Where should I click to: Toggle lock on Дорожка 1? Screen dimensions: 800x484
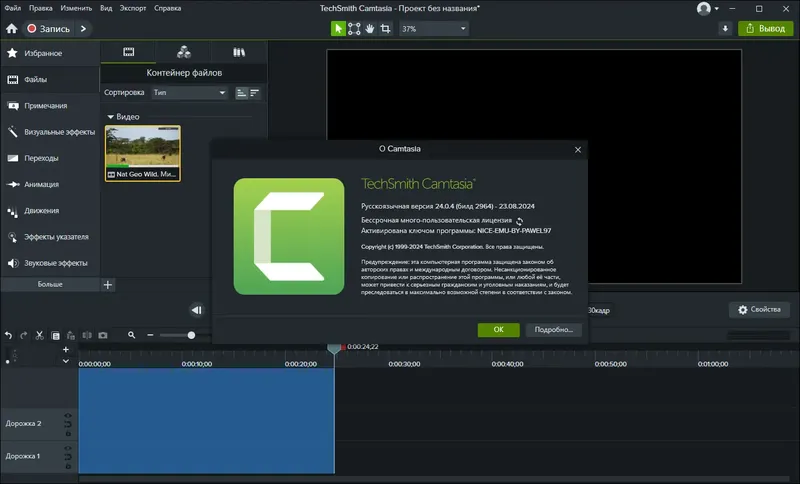pos(68,466)
